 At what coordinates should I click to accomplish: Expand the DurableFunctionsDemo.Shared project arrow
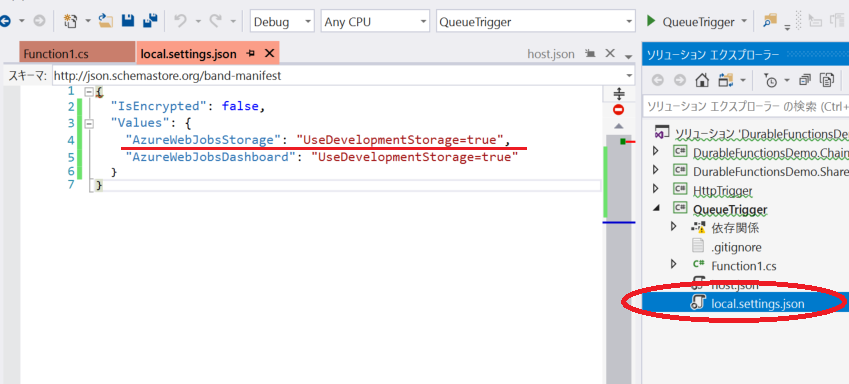(x=656, y=170)
